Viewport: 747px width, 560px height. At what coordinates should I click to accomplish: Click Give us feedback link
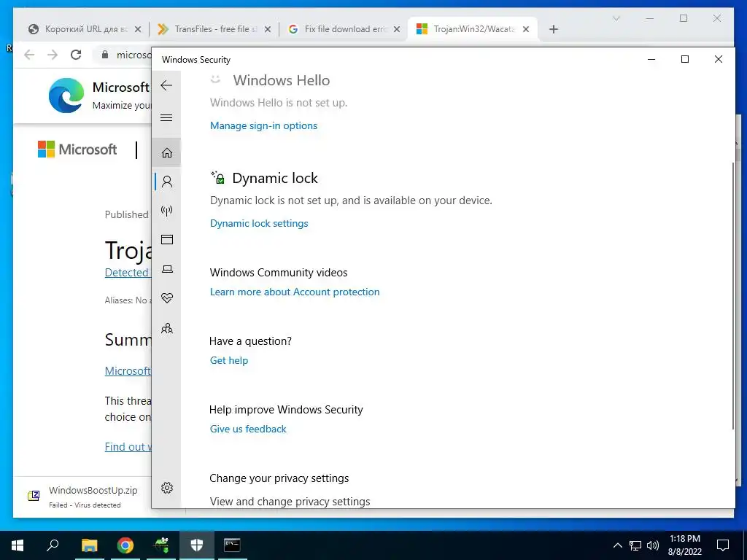pos(248,429)
